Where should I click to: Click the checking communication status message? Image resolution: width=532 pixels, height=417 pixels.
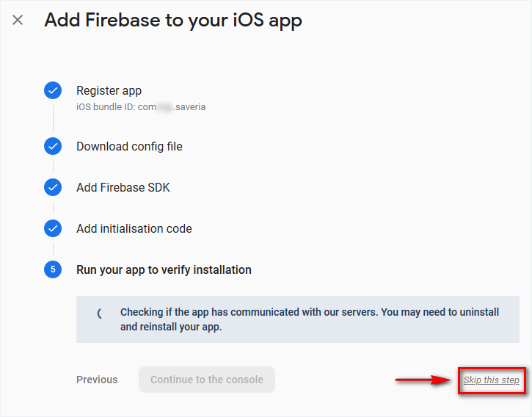point(309,319)
